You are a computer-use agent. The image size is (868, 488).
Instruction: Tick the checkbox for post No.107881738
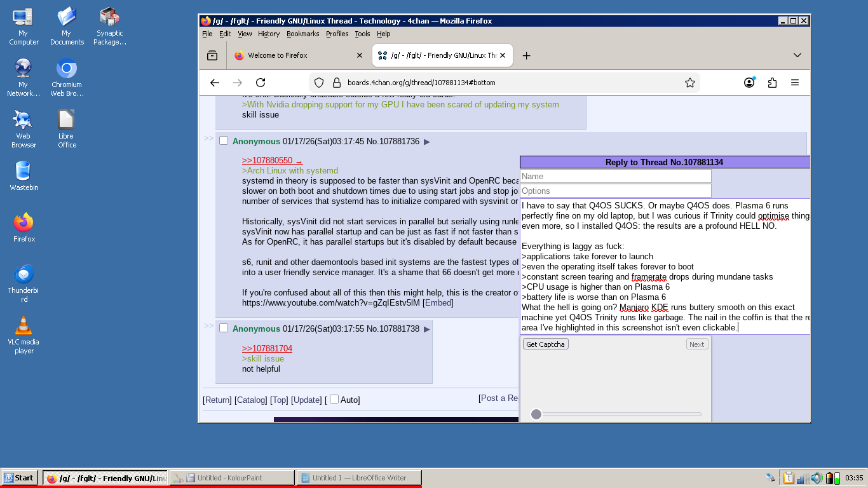tap(224, 328)
